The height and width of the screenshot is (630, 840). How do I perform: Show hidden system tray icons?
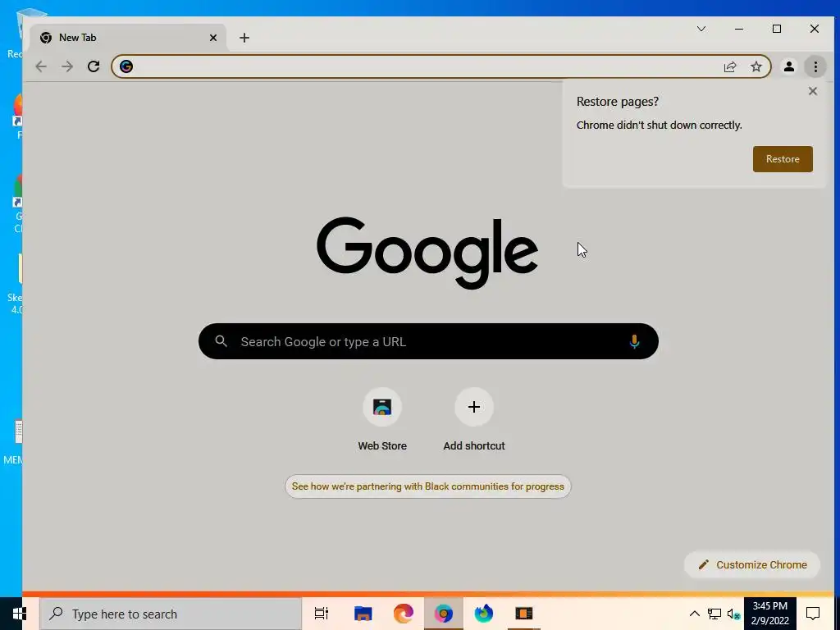click(694, 614)
